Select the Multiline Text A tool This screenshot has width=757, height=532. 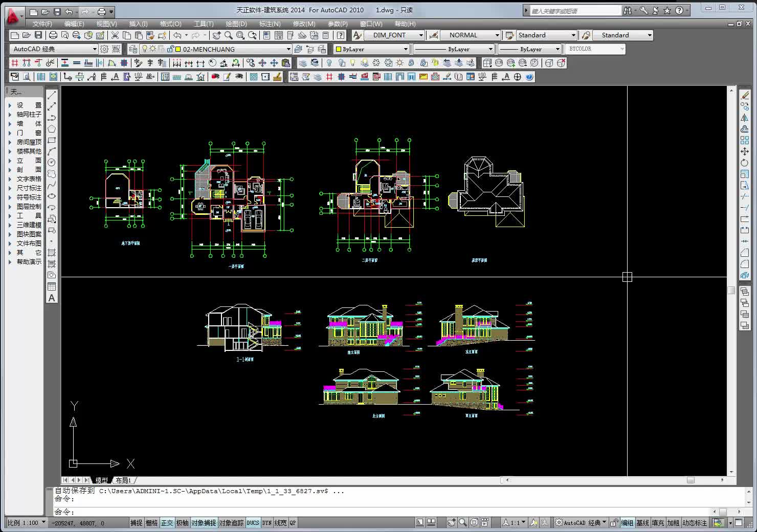[x=52, y=298]
